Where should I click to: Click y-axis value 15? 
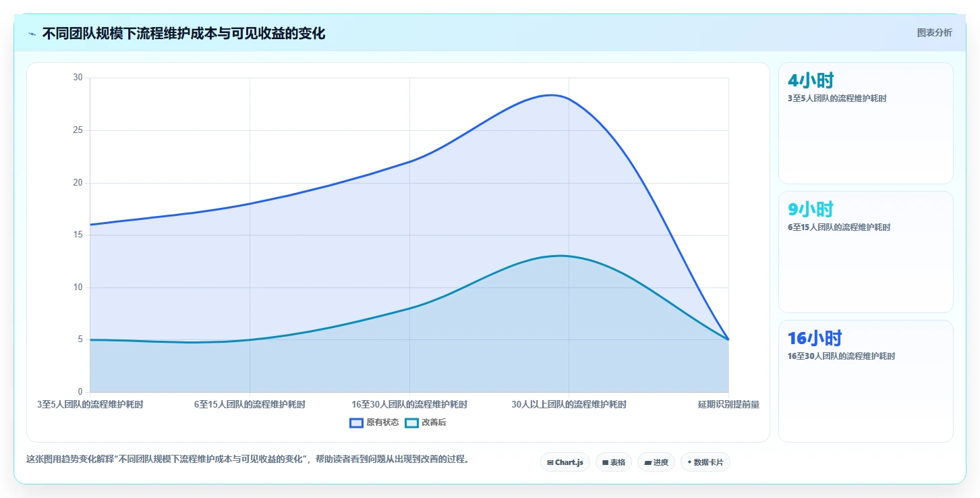click(x=78, y=235)
